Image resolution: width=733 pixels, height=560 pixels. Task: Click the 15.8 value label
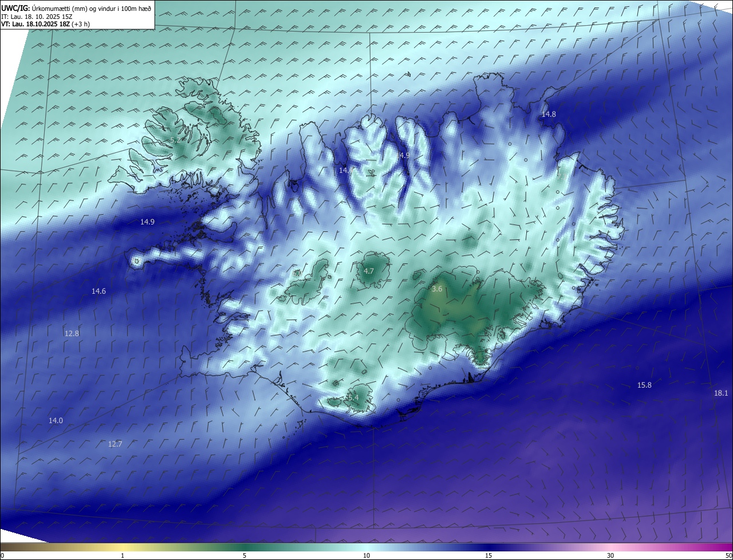point(644,385)
